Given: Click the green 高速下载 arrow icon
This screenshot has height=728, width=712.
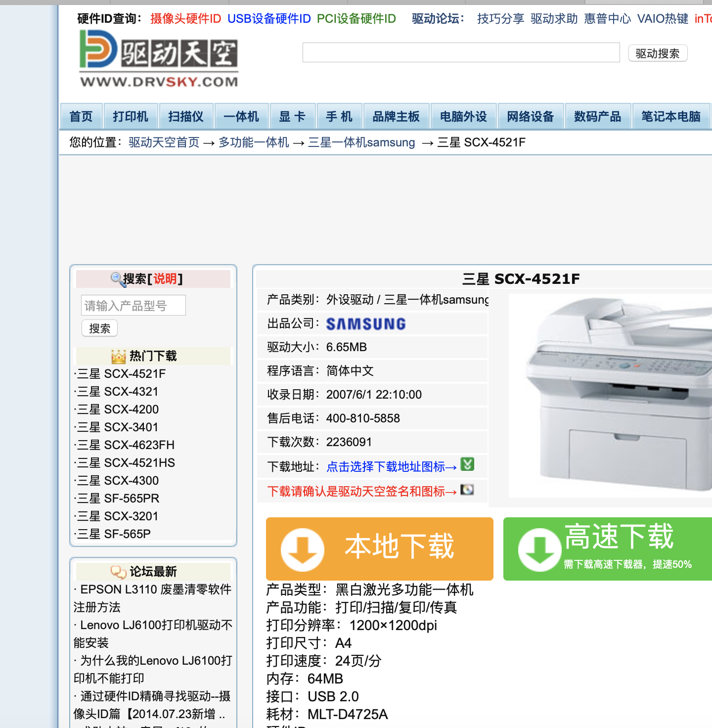Looking at the screenshot, I should pyautogui.click(x=540, y=549).
